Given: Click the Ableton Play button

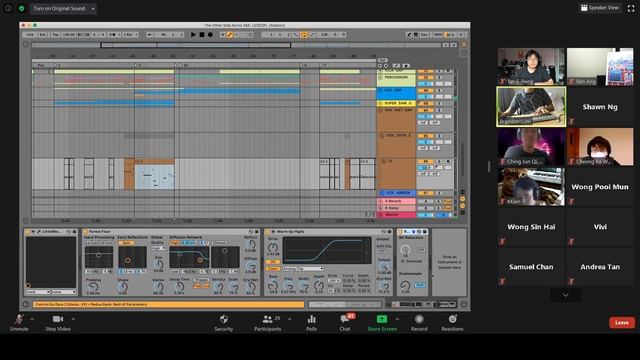Looking at the screenshot, I should pyautogui.click(x=193, y=35).
